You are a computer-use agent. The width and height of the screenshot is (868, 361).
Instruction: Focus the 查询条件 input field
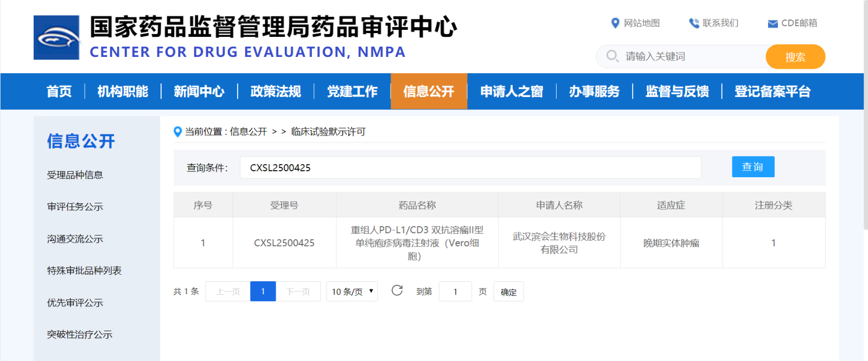coord(470,167)
